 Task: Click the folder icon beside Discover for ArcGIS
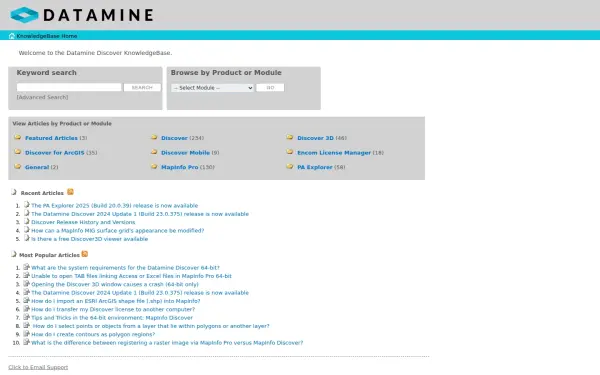pyautogui.click(x=18, y=152)
